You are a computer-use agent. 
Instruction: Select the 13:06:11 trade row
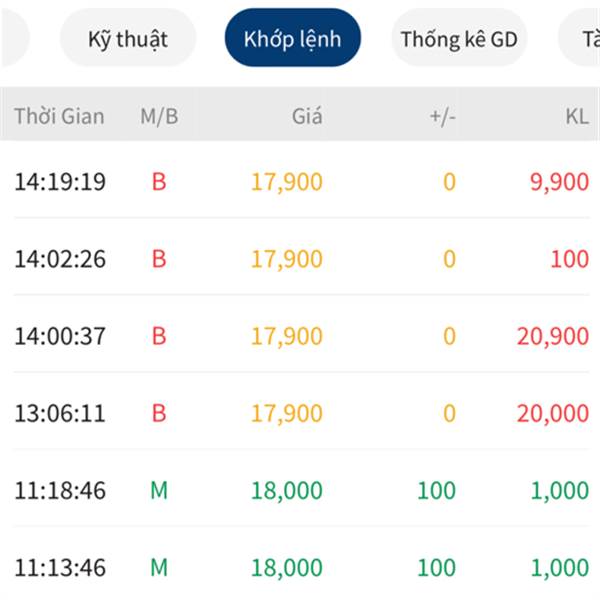coord(302,413)
